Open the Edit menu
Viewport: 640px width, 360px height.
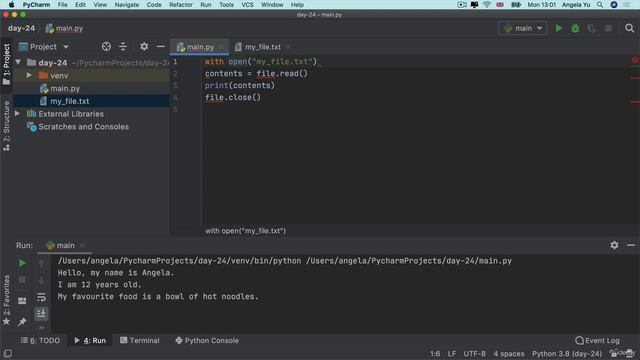click(80, 5)
